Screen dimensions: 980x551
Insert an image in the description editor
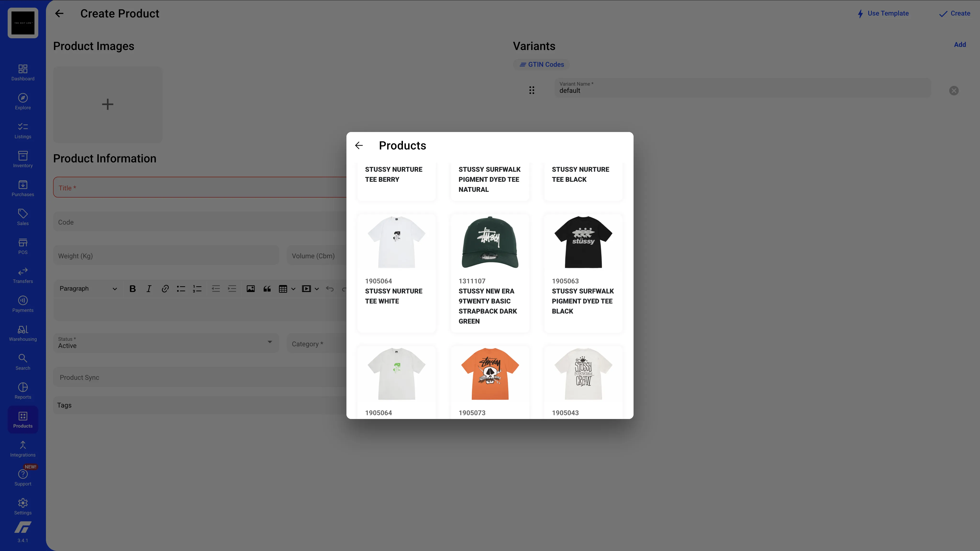coord(250,289)
